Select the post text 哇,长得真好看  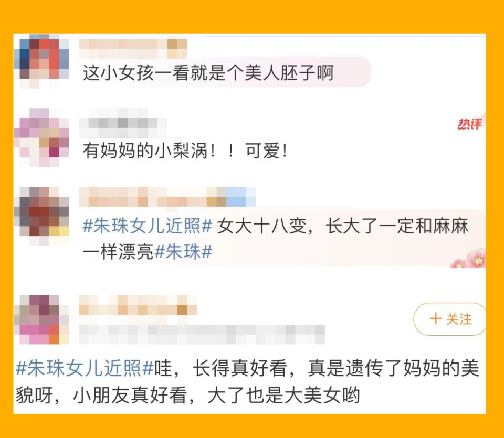[x=221, y=368]
